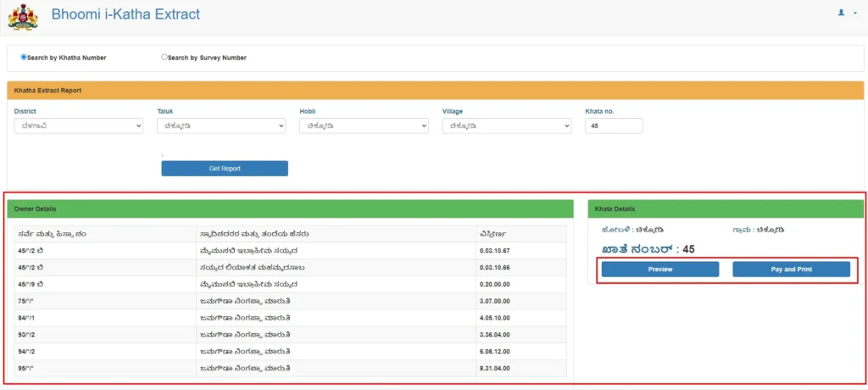Click survey number cell starting with 75
The width and height of the screenshot is (868, 390).
click(105, 301)
